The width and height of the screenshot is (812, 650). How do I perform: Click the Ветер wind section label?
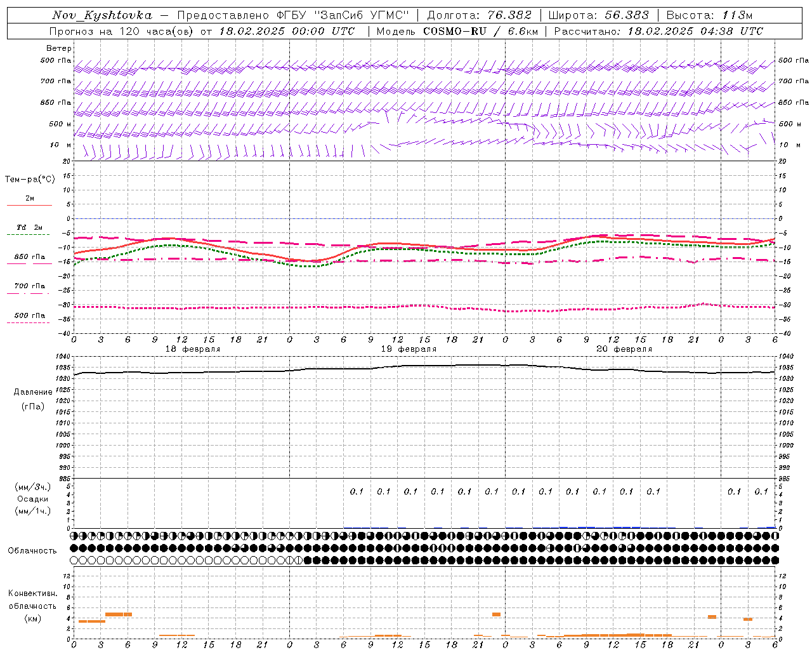click(59, 48)
